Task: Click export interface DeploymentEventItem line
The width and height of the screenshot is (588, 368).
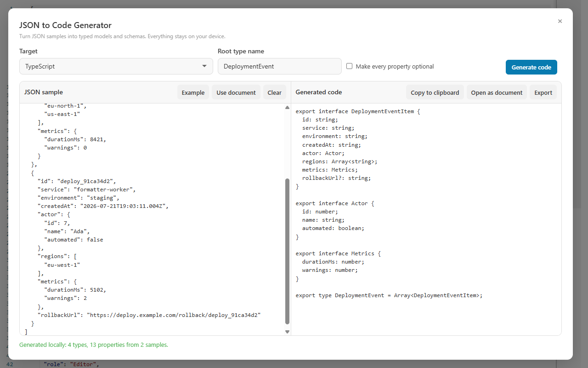Action: [x=358, y=111]
